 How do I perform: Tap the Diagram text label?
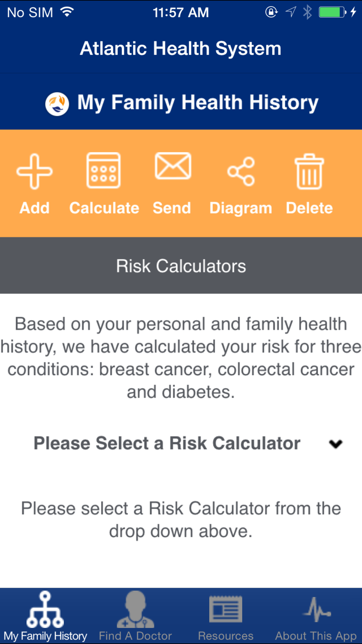tap(241, 209)
